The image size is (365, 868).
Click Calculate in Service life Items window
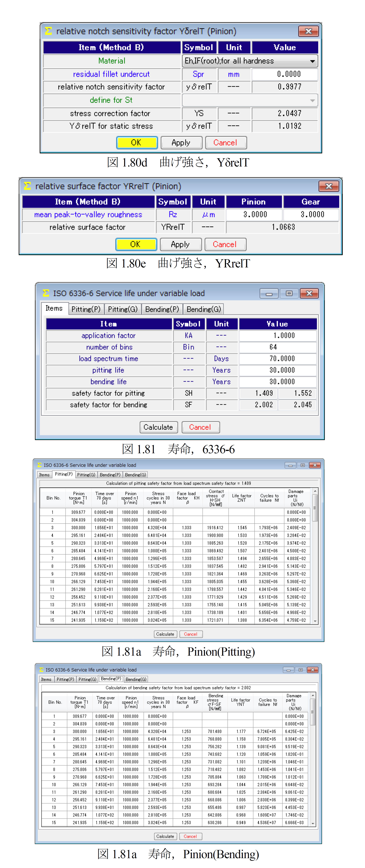(159, 427)
